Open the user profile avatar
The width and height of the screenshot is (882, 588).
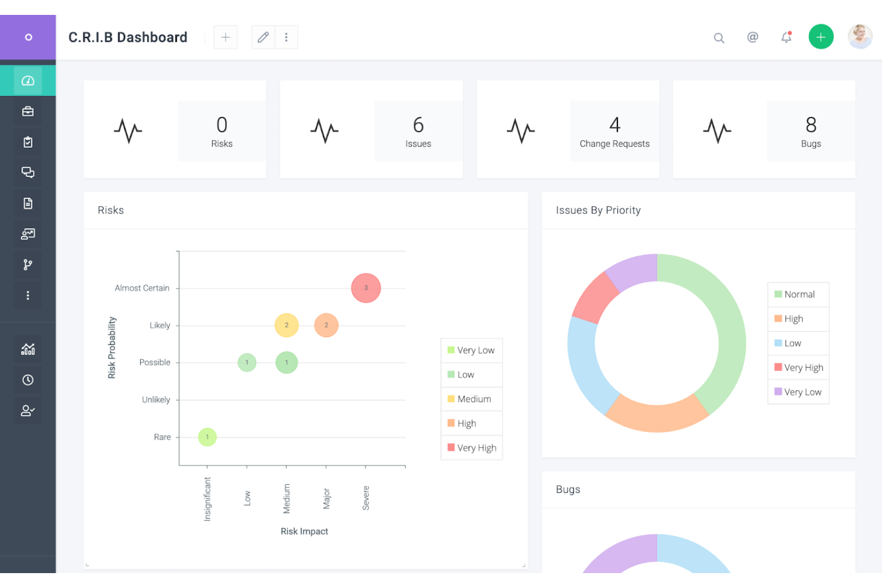pyautogui.click(x=860, y=37)
